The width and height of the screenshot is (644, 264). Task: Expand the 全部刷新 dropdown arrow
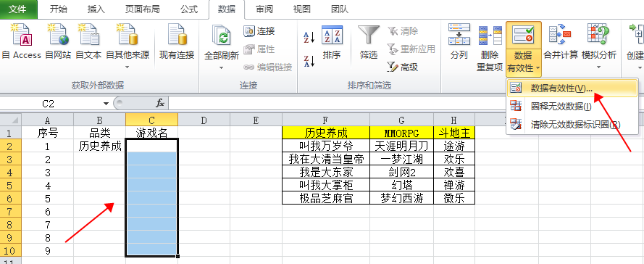coord(222,67)
